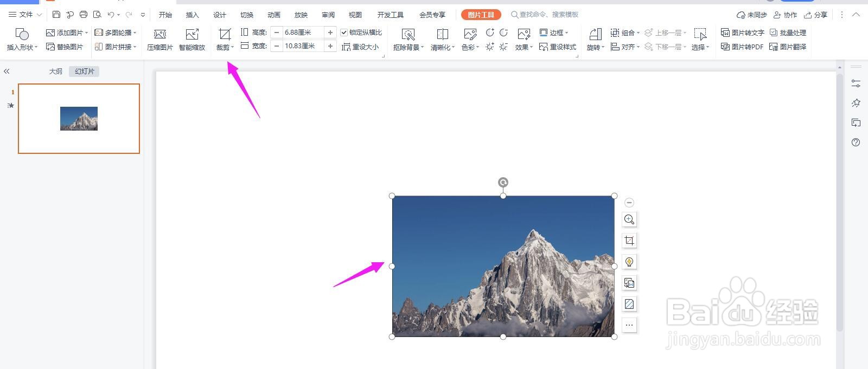Click the Save icon in quick access toolbar

(56, 15)
